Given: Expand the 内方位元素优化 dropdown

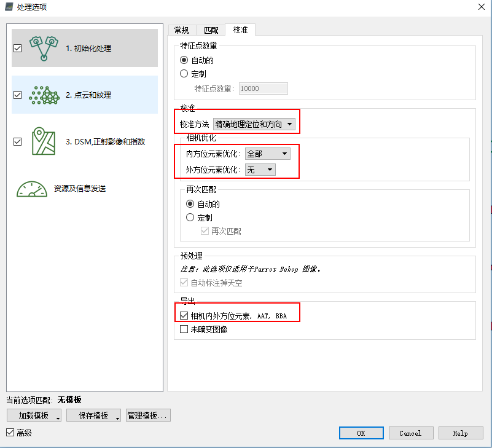Looking at the screenshot, I should point(267,154).
